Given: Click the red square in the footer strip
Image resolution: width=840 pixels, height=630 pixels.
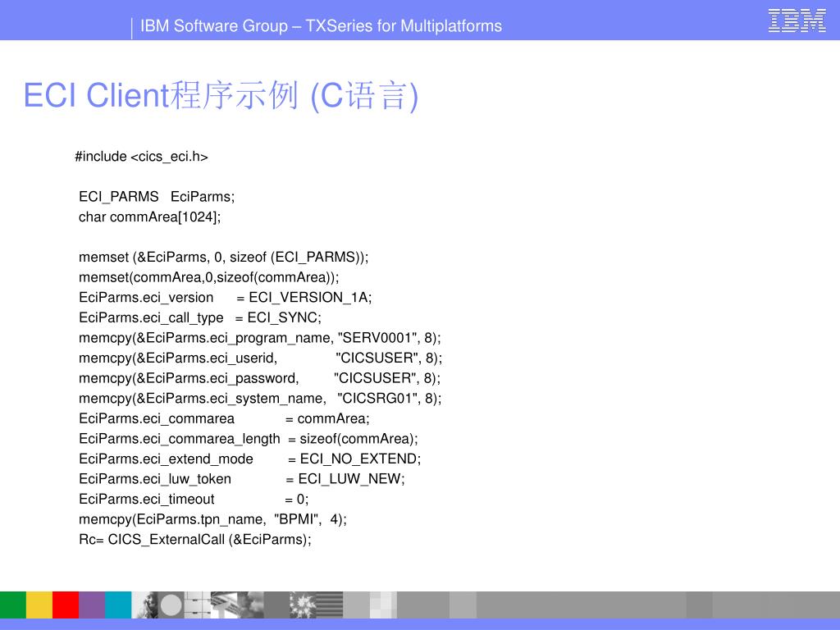Looking at the screenshot, I should [66, 605].
